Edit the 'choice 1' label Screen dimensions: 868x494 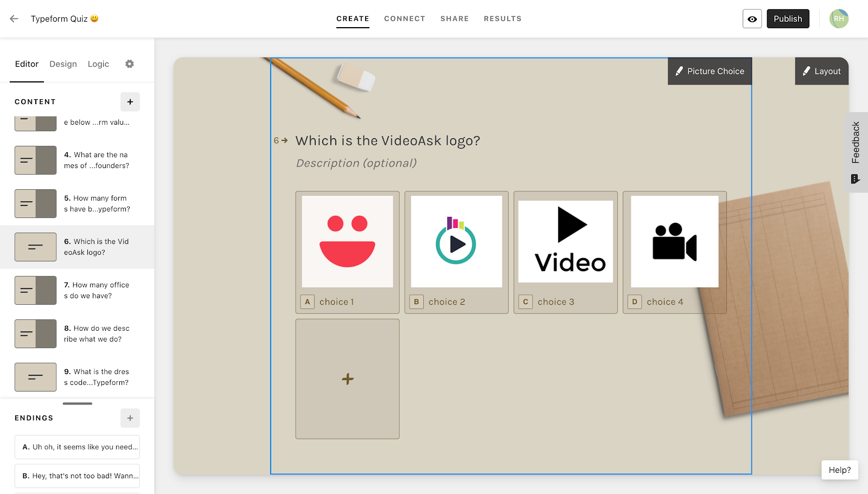click(336, 302)
